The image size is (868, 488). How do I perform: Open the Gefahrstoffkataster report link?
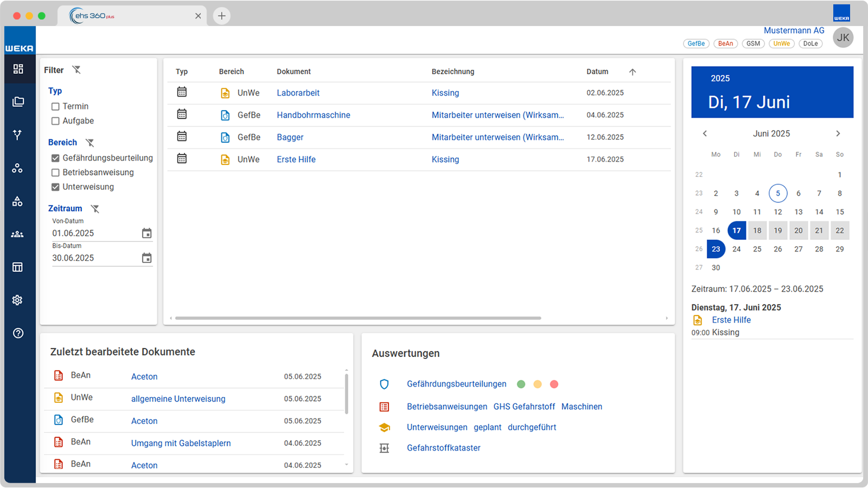click(444, 448)
